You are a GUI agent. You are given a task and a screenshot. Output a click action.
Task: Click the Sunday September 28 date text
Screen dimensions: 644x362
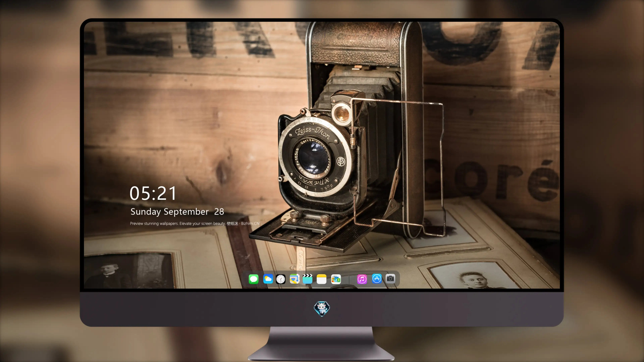[177, 212]
